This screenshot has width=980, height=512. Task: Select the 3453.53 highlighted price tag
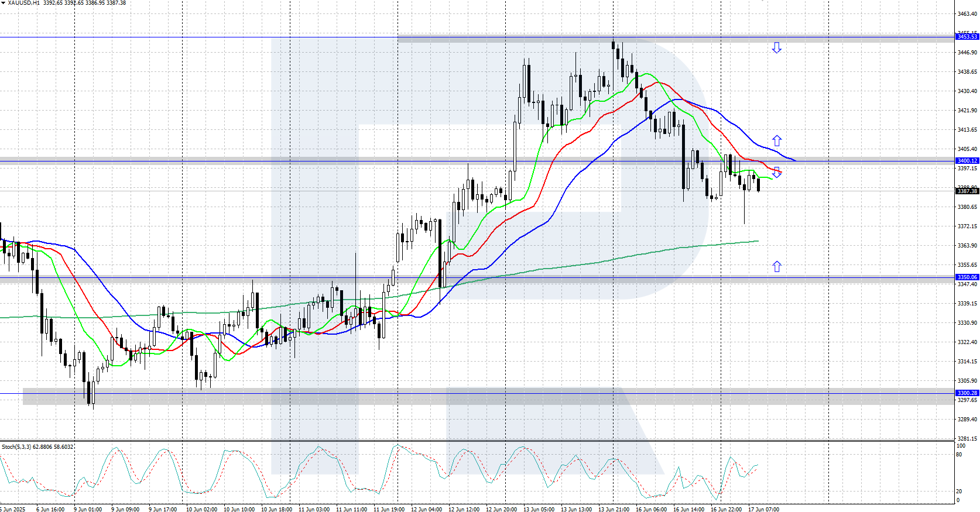[x=967, y=37]
